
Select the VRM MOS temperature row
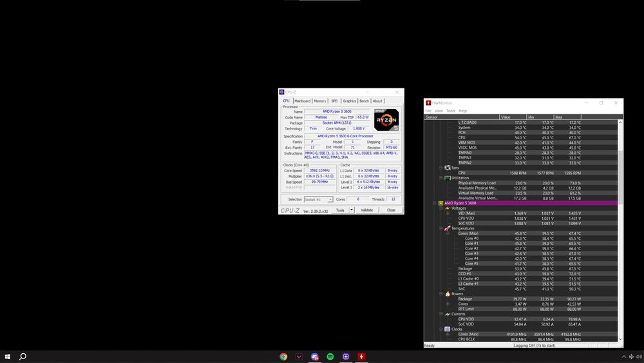click(521, 142)
